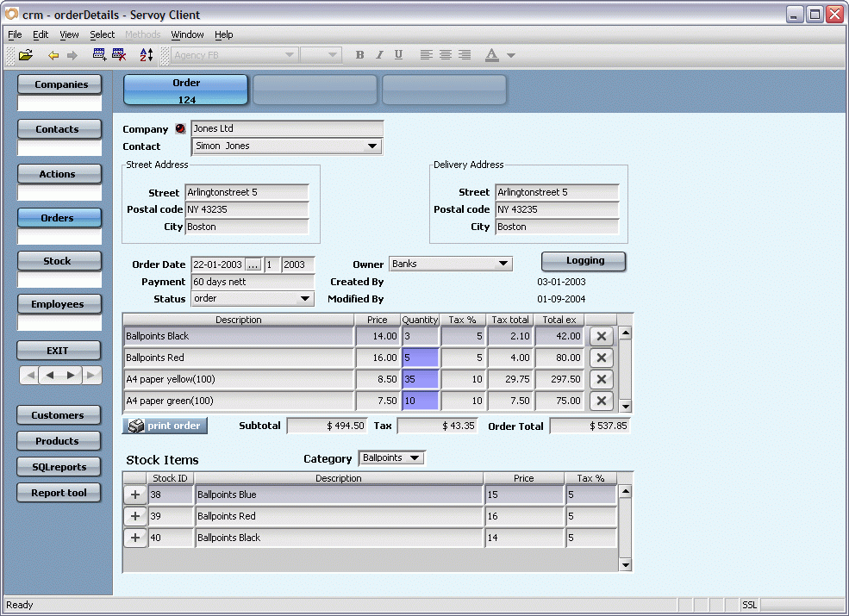Open the Category Ballpoints dropdown
The height and width of the screenshot is (616, 849).
click(415, 458)
